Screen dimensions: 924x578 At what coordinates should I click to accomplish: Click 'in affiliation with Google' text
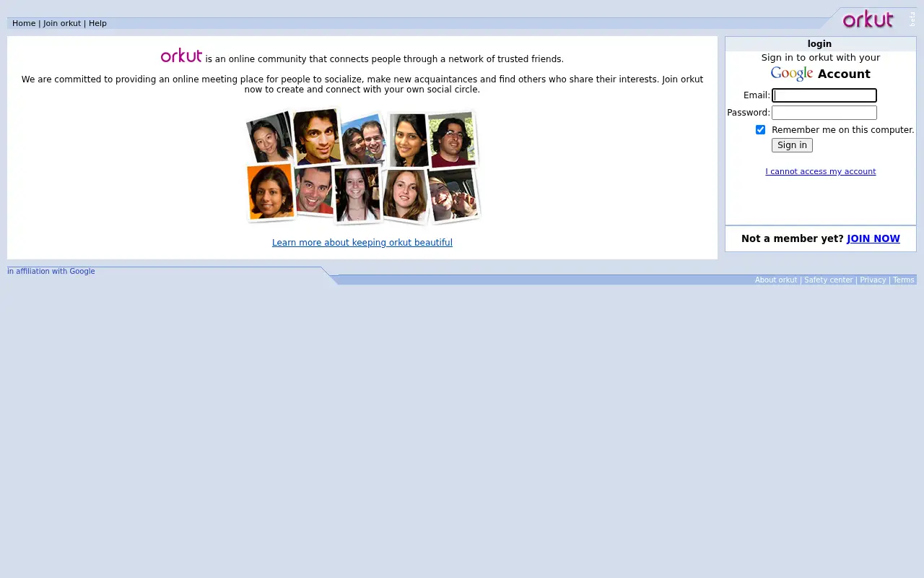click(x=51, y=272)
